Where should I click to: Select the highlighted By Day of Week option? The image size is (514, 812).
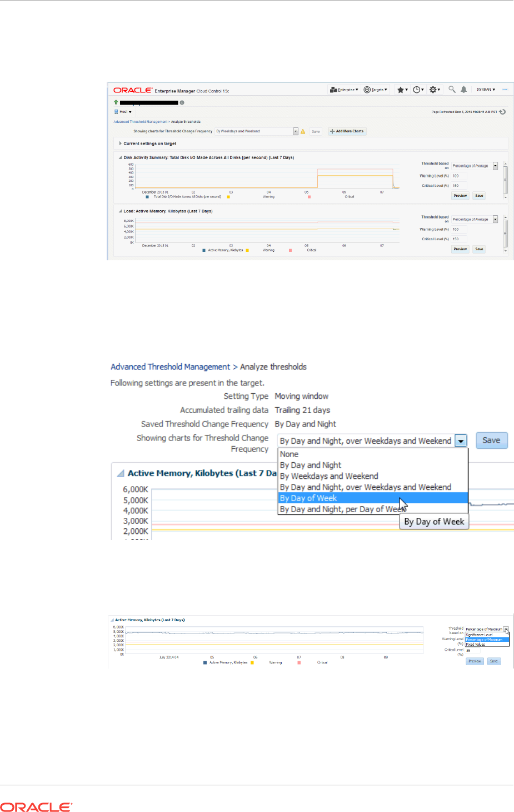click(x=373, y=498)
